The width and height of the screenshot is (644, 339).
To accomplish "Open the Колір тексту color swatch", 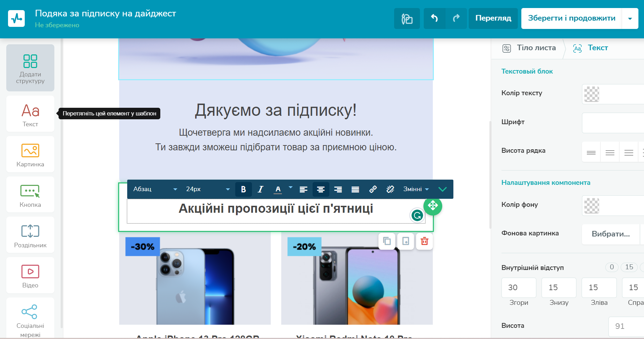I will [591, 94].
